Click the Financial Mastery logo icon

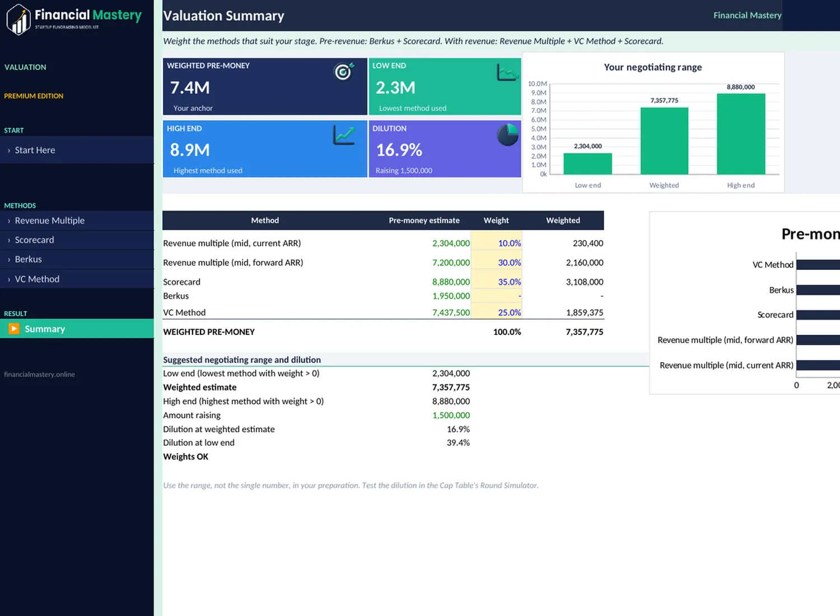pyautogui.click(x=18, y=20)
